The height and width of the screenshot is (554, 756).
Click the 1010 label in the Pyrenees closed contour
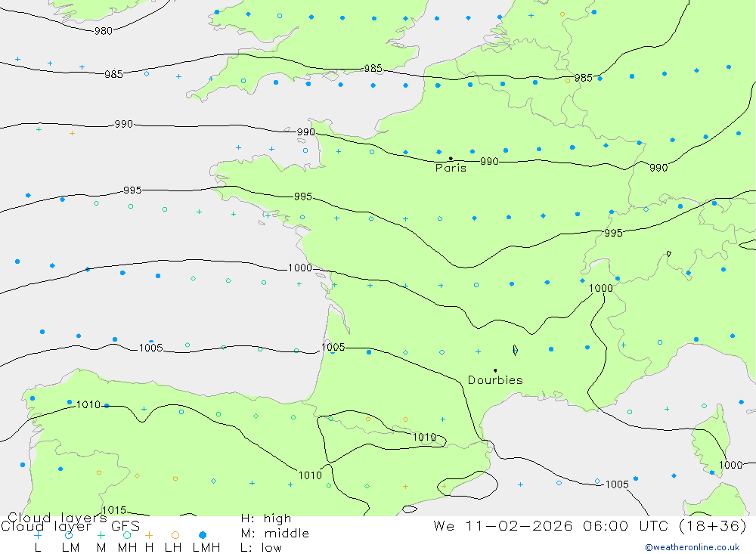coord(424,437)
